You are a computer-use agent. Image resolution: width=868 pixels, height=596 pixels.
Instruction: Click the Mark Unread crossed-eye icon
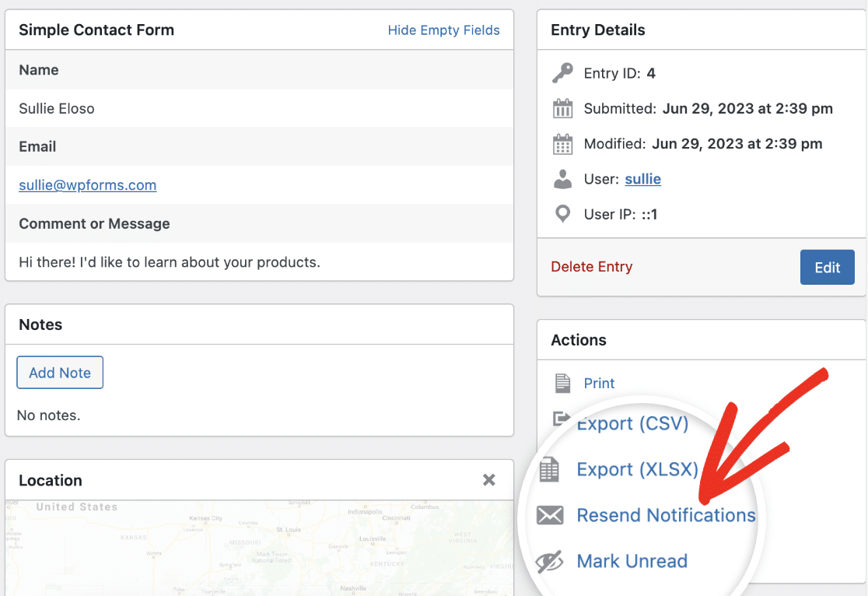click(x=550, y=561)
